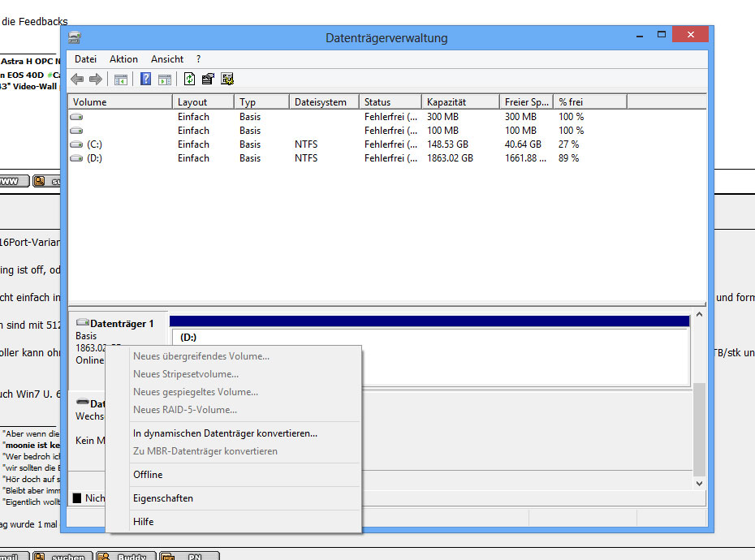The height and width of the screenshot is (560, 755).
Task: Click the Back arrow in toolbar
Action: (78, 79)
